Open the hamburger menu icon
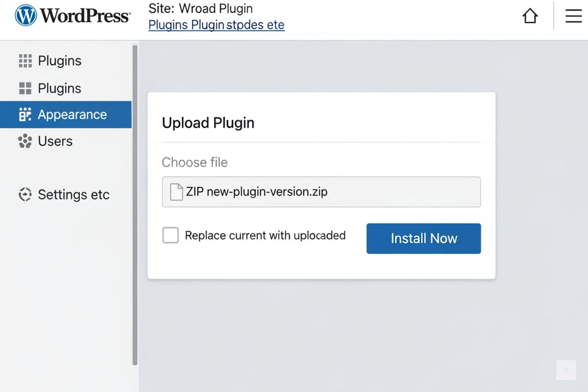Image resolution: width=588 pixels, height=392 pixels. pyautogui.click(x=573, y=16)
